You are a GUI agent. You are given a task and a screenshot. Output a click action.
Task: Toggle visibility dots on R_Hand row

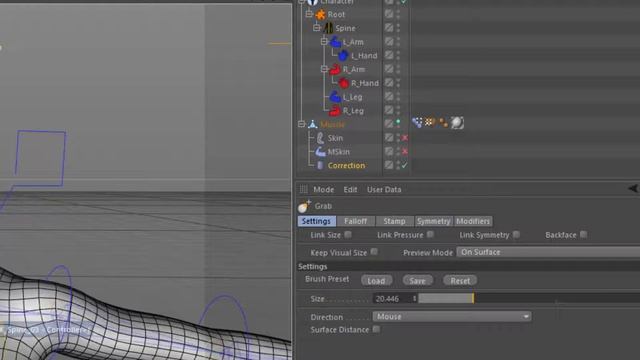point(398,83)
